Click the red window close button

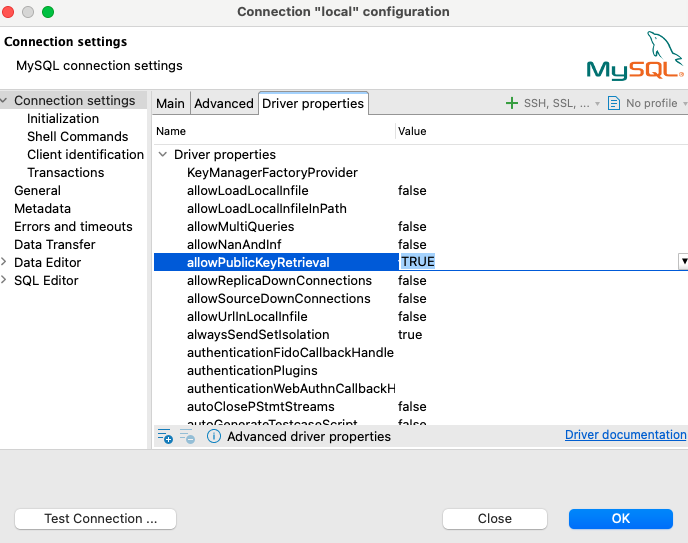[7, 12]
